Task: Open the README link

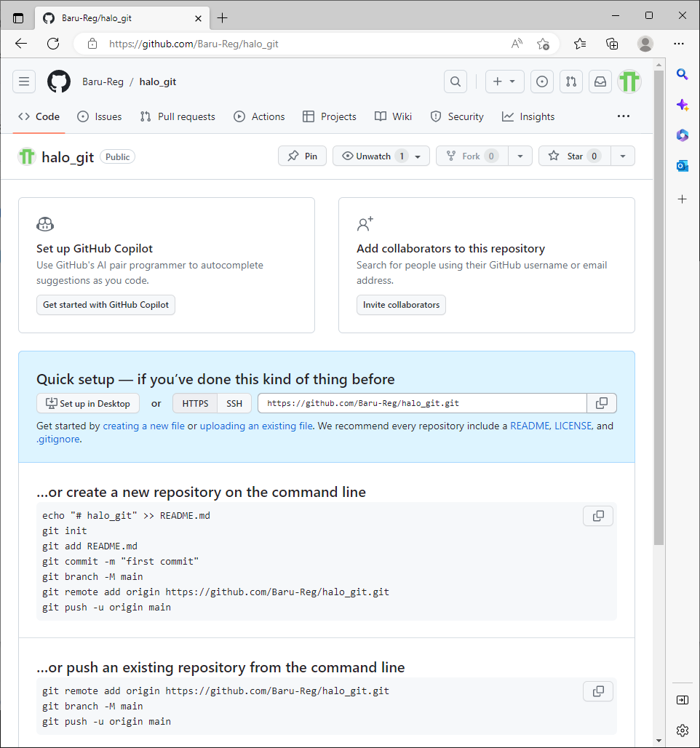Action: [x=530, y=426]
